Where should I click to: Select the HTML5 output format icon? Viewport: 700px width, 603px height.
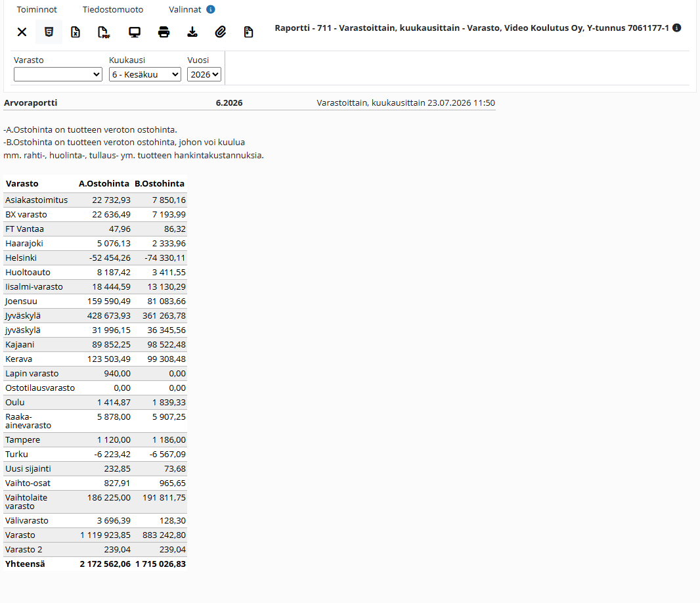[49, 32]
